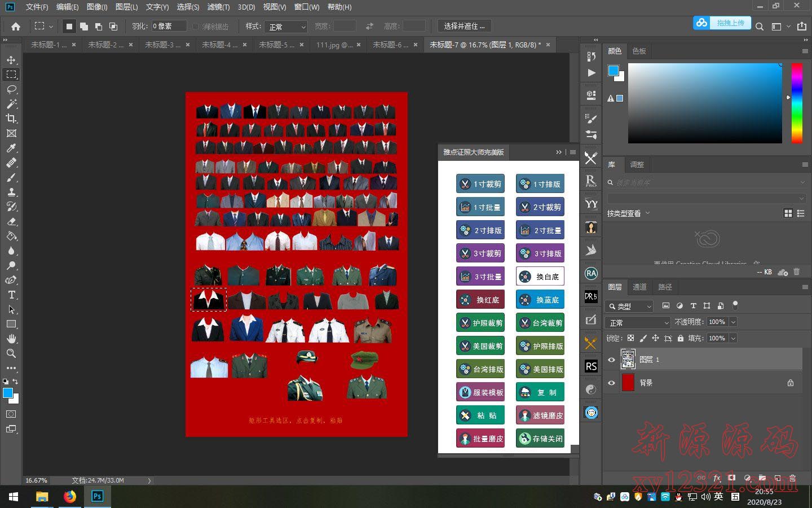Viewport: 812px width, 508px height.
Task: Add layer style with fx icon
Action: pos(717,478)
